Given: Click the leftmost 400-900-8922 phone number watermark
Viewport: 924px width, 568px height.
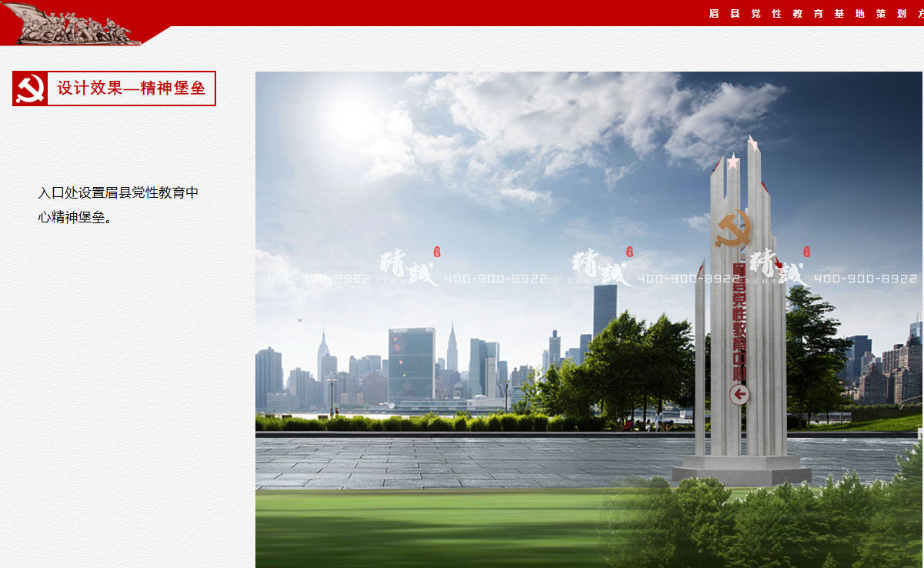Looking at the screenshot, I should point(319,279).
